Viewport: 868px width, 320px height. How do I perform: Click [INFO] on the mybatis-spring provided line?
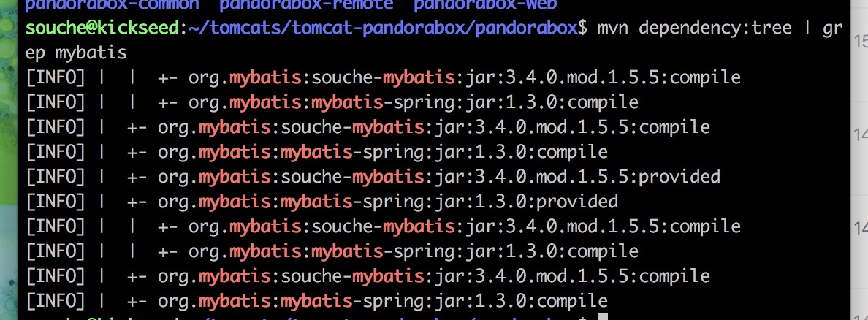[x=56, y=201]
